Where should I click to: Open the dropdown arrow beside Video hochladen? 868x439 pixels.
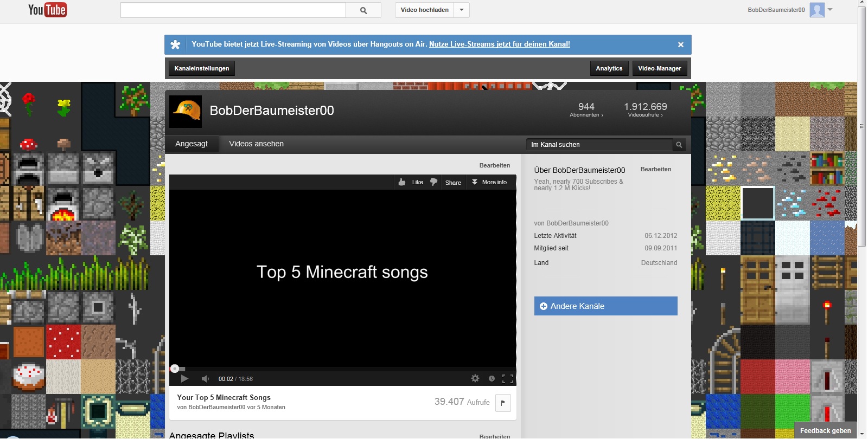(x=462, y=10)
